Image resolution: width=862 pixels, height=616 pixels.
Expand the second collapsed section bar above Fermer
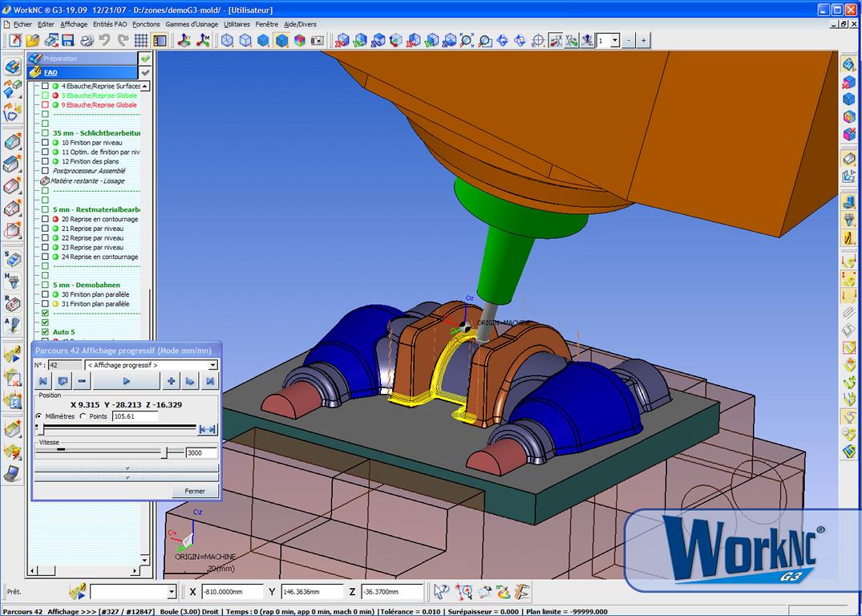pyautogui.click(x=127, y=477)
